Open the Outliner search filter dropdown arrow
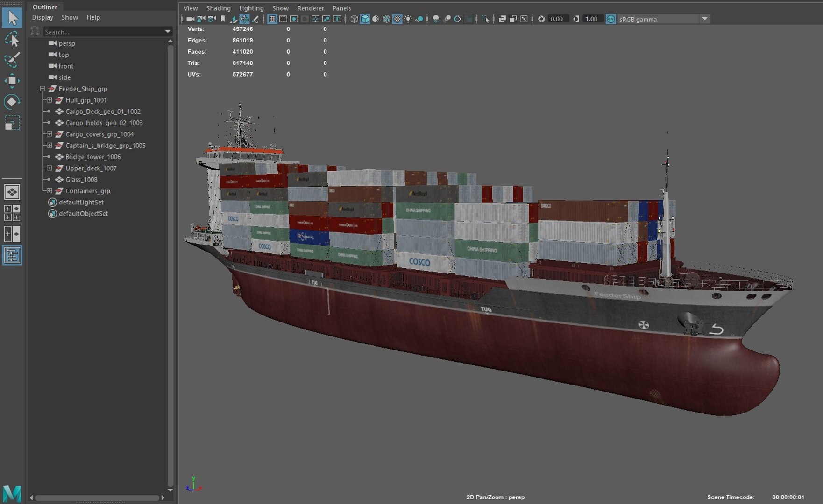823x504 pixels. tap(168, 32)
